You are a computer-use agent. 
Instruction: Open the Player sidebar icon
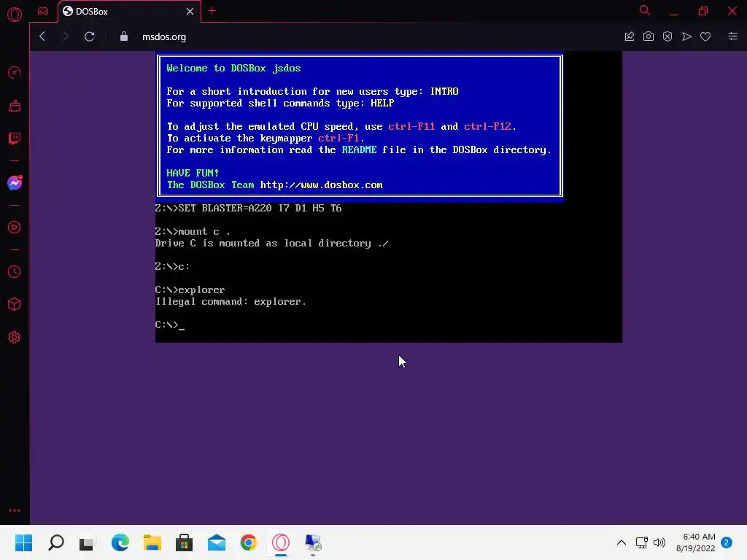click(15, 227)
